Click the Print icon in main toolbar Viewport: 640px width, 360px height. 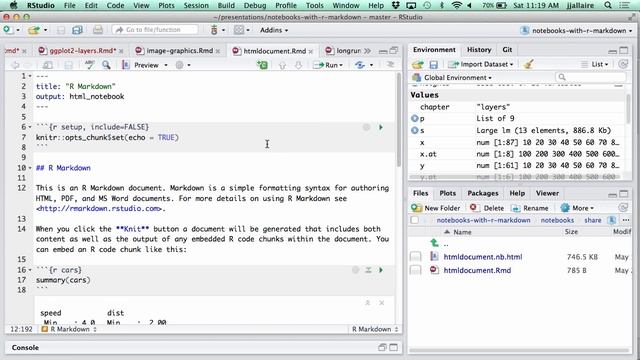coord(98,30)
